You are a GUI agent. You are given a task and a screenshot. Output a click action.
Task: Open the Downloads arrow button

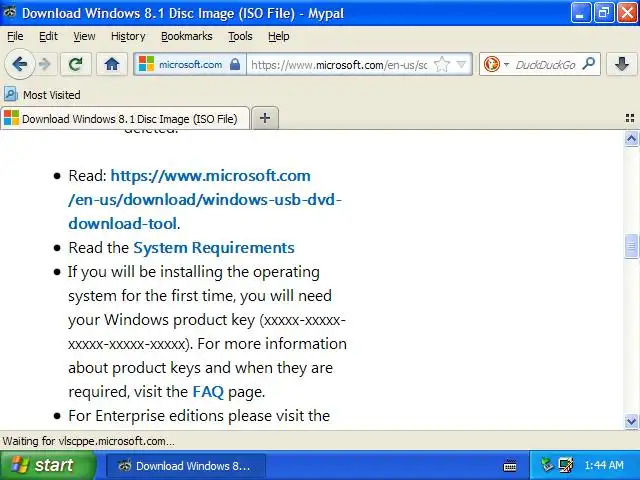coord(622,64)
